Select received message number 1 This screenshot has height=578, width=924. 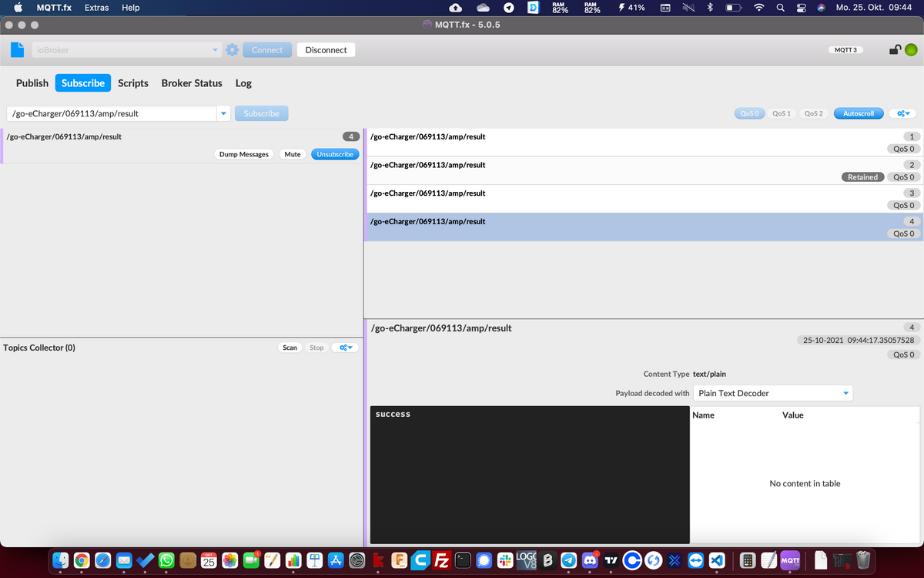point(643,143)
